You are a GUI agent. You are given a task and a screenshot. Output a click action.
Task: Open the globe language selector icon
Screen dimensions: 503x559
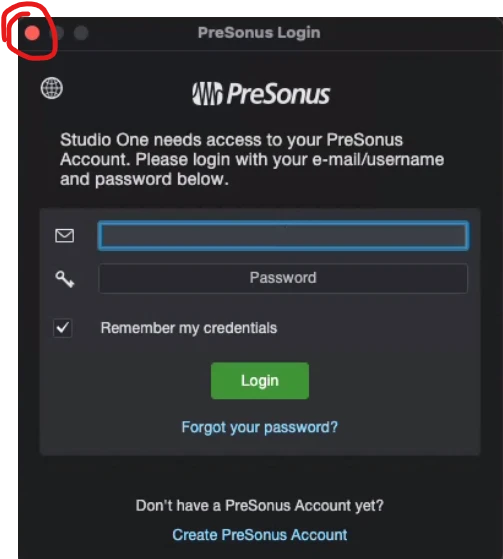52,88
